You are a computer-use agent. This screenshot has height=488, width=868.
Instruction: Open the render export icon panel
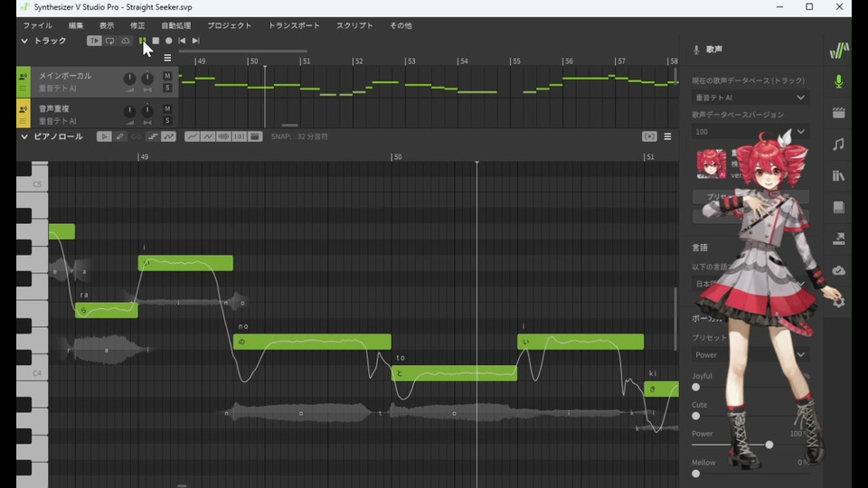(839, 239)
